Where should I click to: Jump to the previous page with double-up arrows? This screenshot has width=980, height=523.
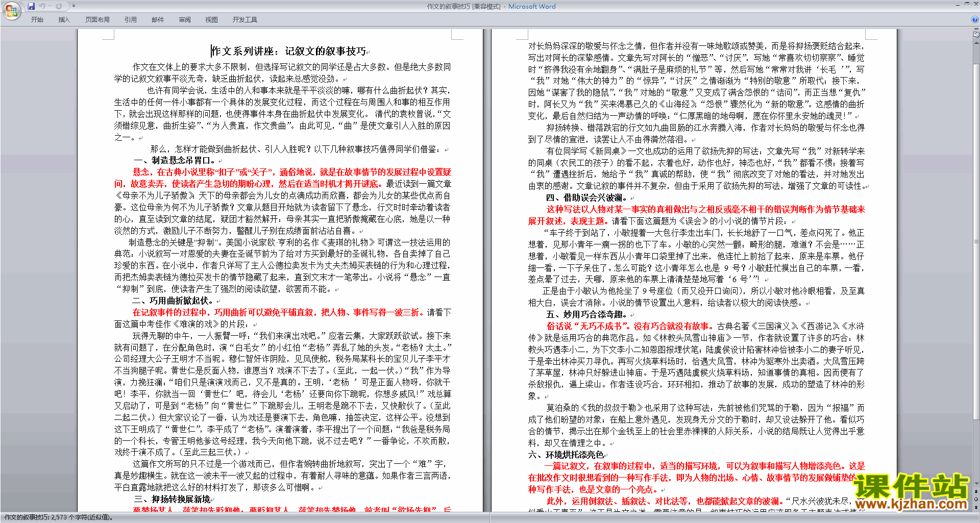[976, 491]
